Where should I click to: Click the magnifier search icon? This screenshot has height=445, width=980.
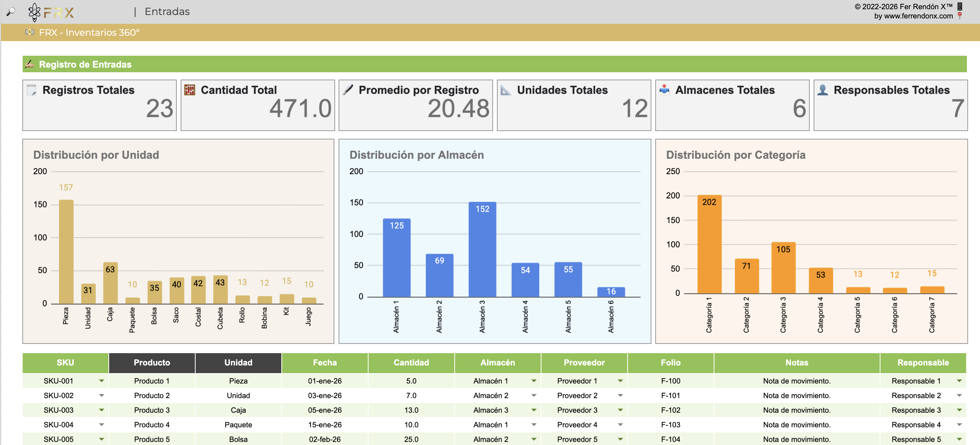pos(11,12)
